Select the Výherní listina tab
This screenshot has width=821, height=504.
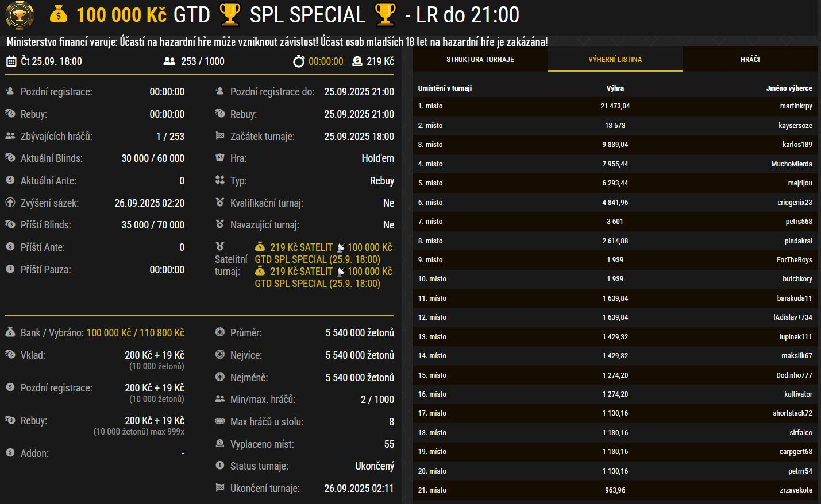[x=615, y=59]
